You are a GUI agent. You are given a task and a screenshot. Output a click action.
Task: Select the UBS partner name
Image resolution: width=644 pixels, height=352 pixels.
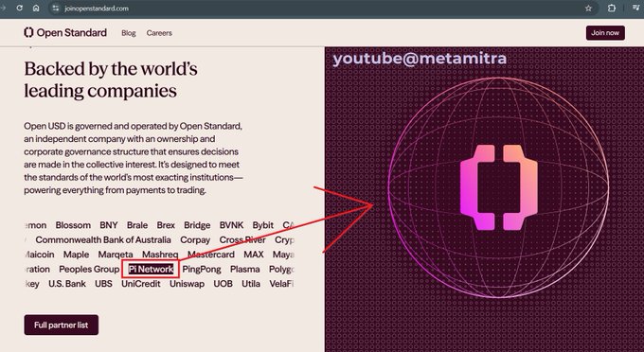(103, 284)
